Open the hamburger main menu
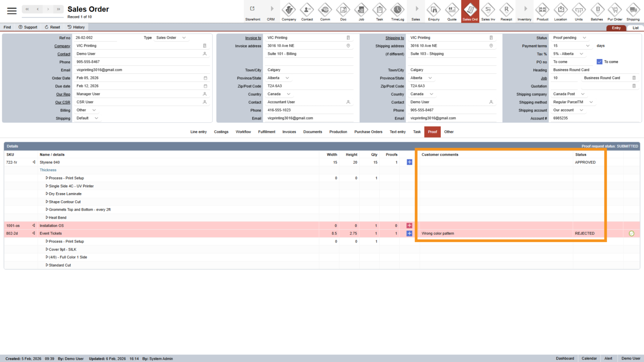Image resolution: width=644 pixels, height=362 pixels. pyautogui.click(x=12, y=11)
